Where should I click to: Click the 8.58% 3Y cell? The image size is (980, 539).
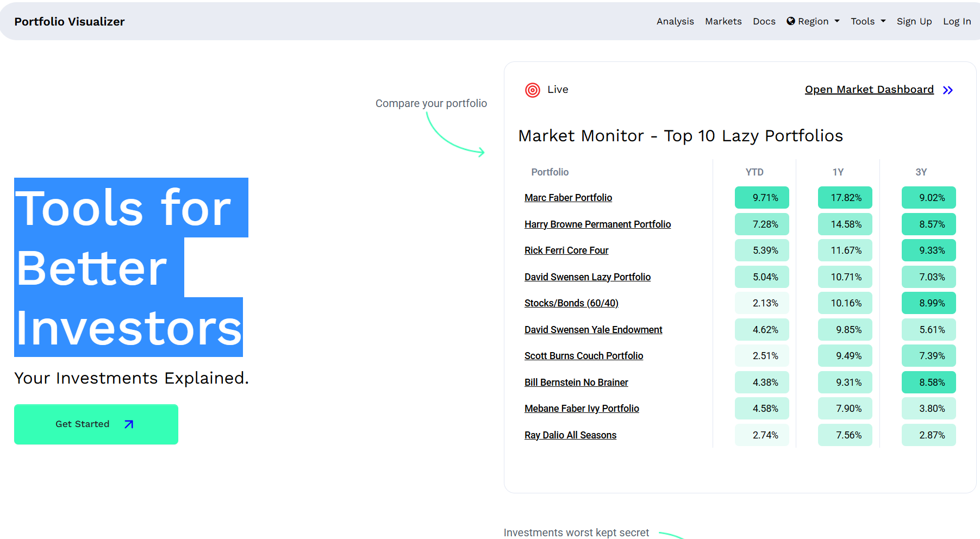click(x=929, y=383)
